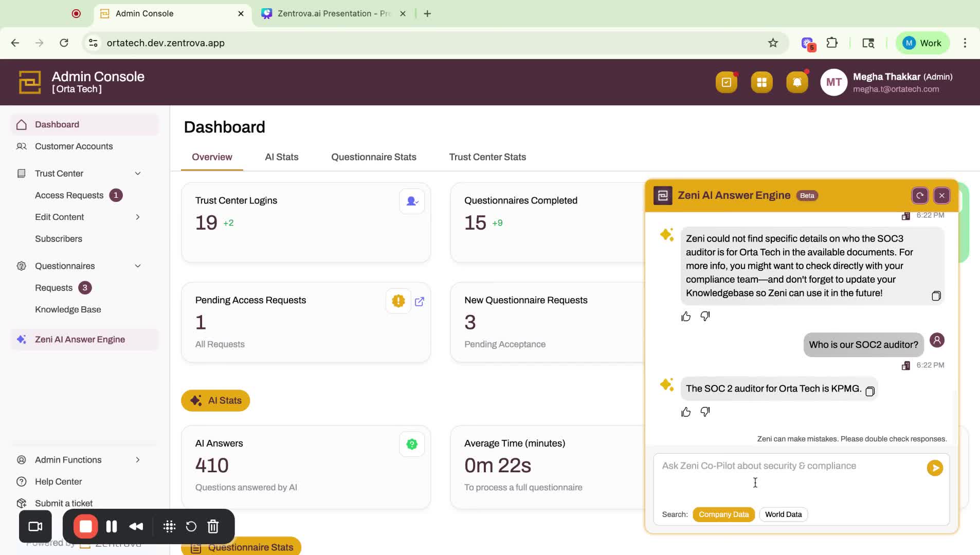This screenshot has width=980, height=555.
Task: Pause the screen recording
Action: coord(112,526)
